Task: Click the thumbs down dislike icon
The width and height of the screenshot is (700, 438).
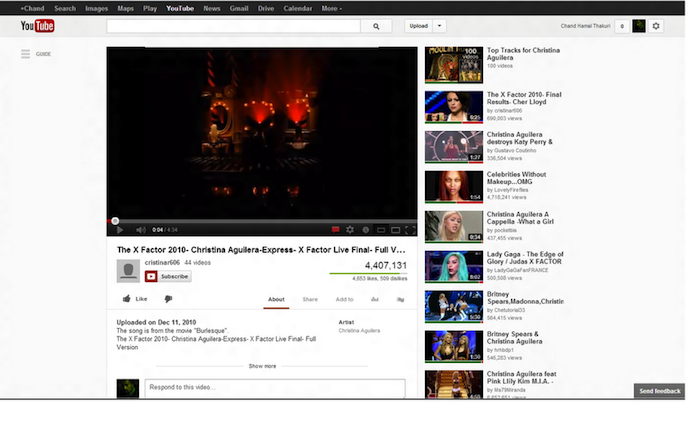Action: pyautogui.click(x=168, y=298)
